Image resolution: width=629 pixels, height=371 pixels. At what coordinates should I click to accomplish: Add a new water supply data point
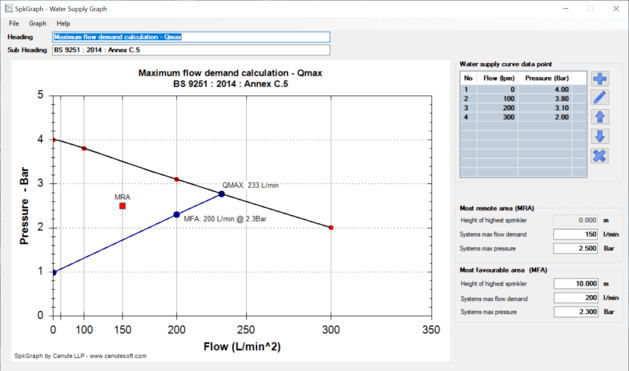point(600,79)
